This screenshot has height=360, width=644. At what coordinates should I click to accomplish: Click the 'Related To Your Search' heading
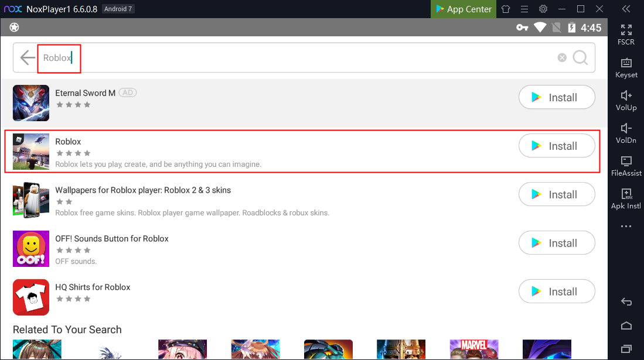point(67,330)
